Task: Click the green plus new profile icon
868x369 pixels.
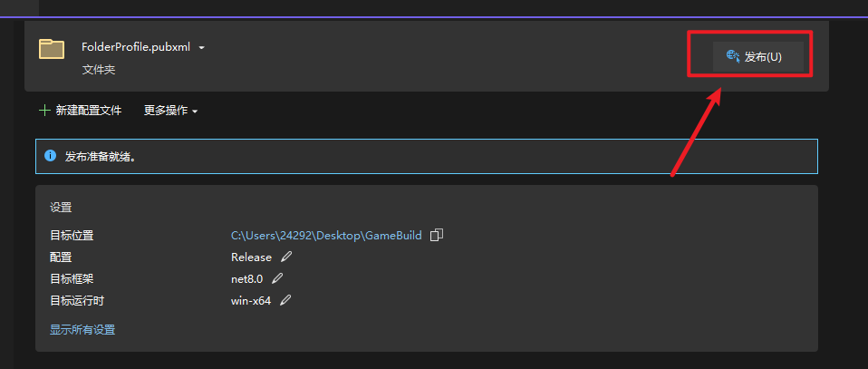Action: point(44,111)
